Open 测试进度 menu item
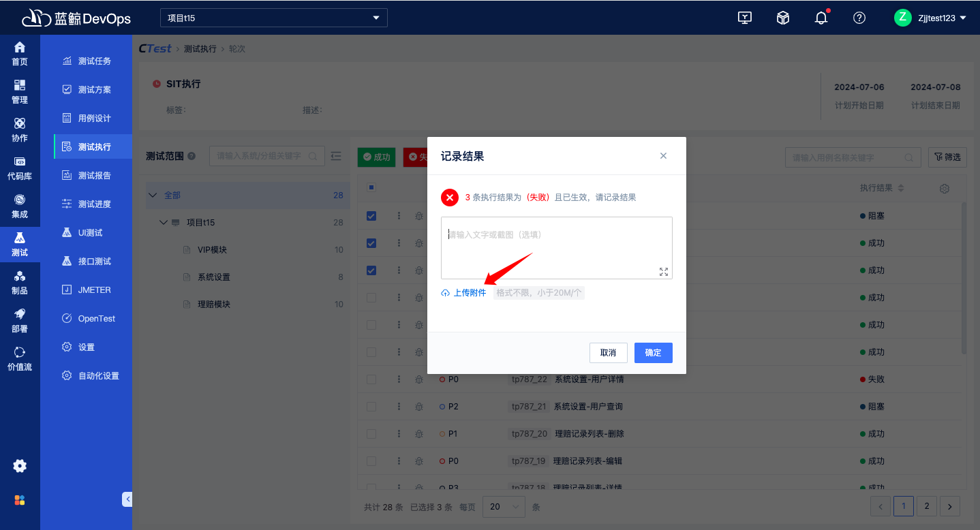The width and height of the screenshot is (980, 530). tap(93, 204)
